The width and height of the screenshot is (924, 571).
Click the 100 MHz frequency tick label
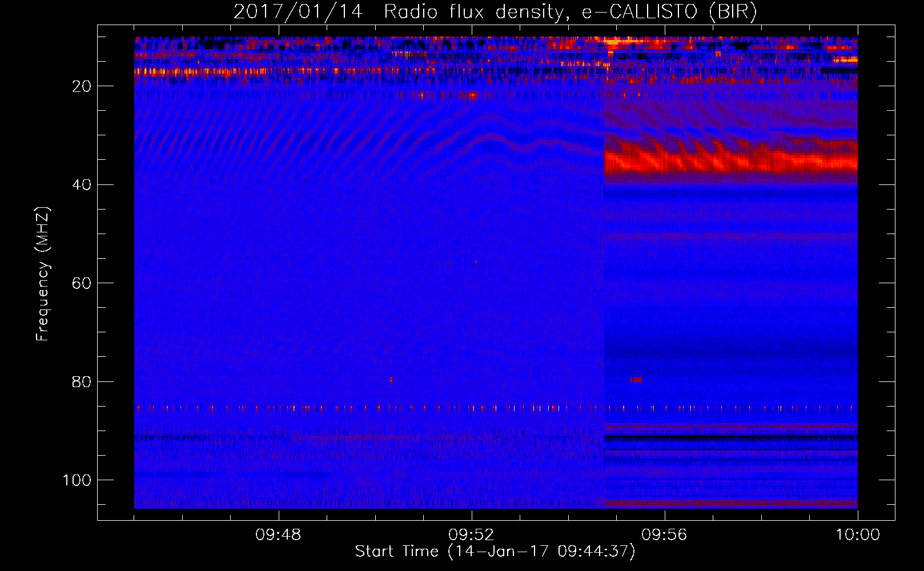point(77,480)
